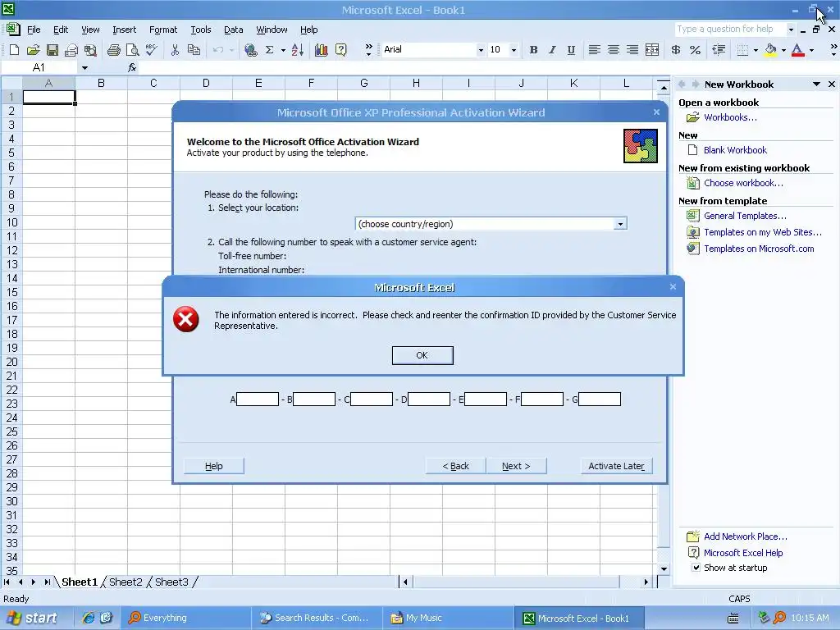Open the Font name dropdown
840x630 pixels.
pos(481,50)
